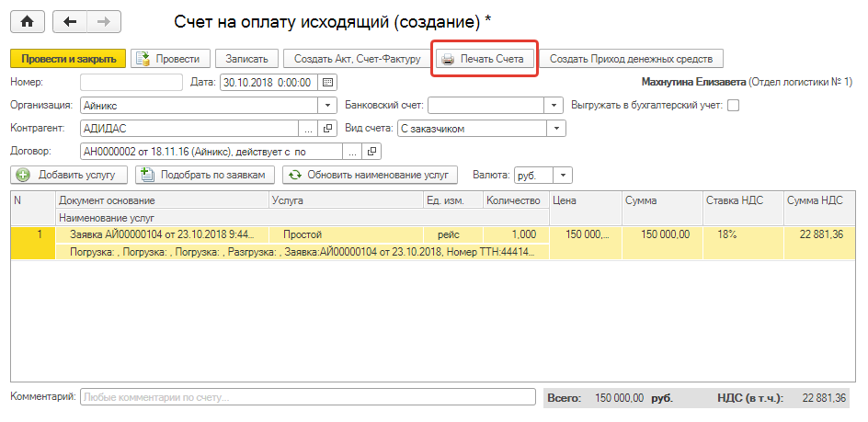The width and height of the screenshot is (868, 422).
Task: Add a service with Добавить услугу
Action: tap(69, 175)
